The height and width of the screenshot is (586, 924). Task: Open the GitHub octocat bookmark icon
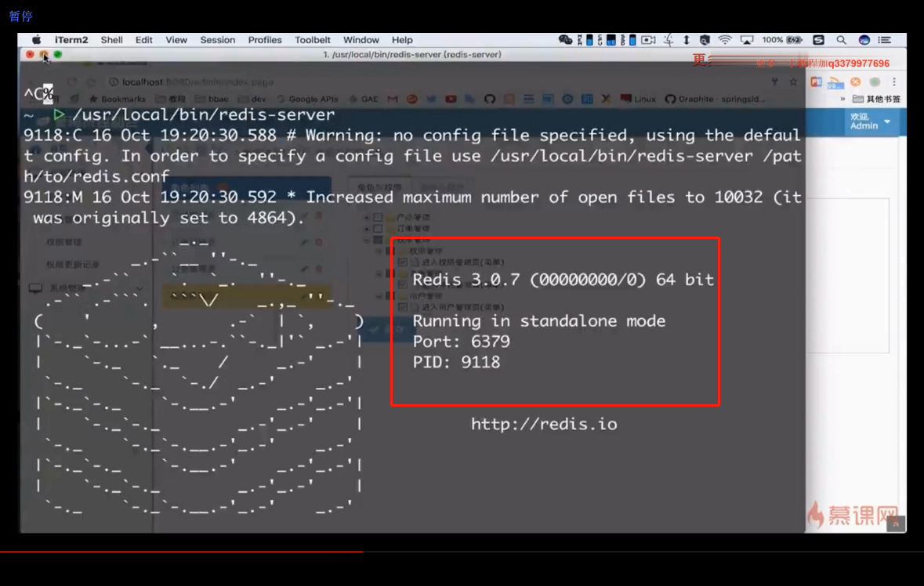[490, 99]
